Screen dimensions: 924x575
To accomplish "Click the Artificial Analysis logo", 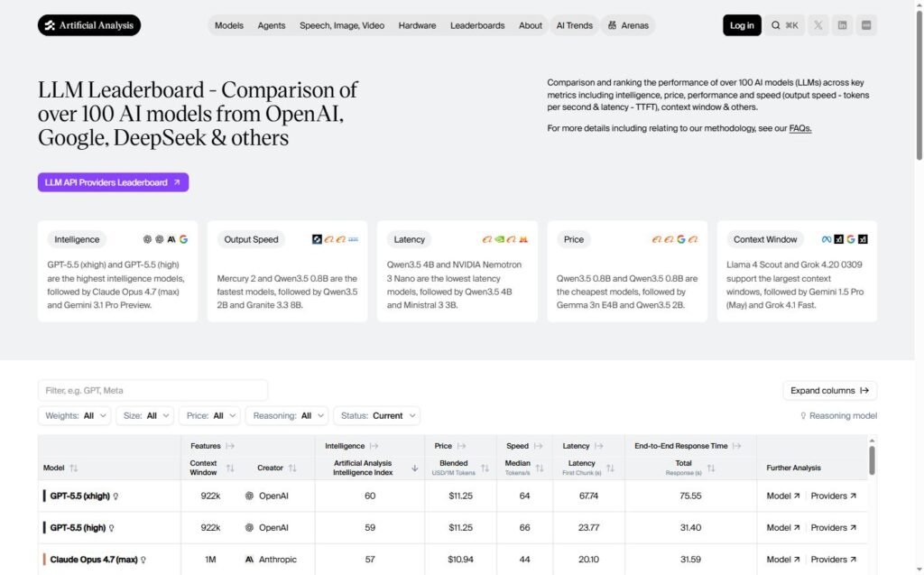I will click(x=89, y=25).
